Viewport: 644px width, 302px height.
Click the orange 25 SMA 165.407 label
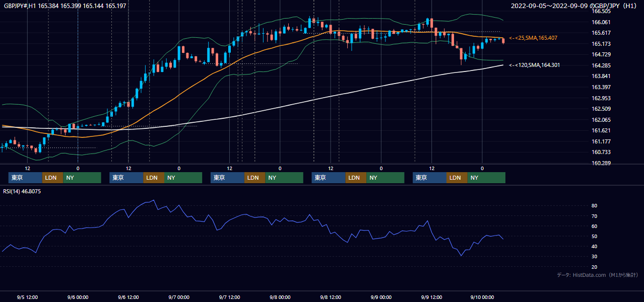[x=533, y=38]
